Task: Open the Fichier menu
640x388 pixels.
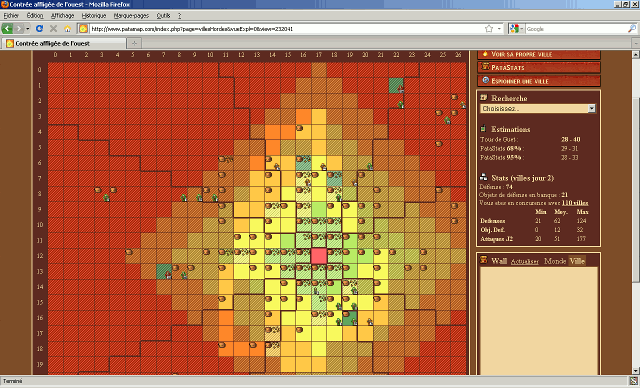Action: (11, 16)
